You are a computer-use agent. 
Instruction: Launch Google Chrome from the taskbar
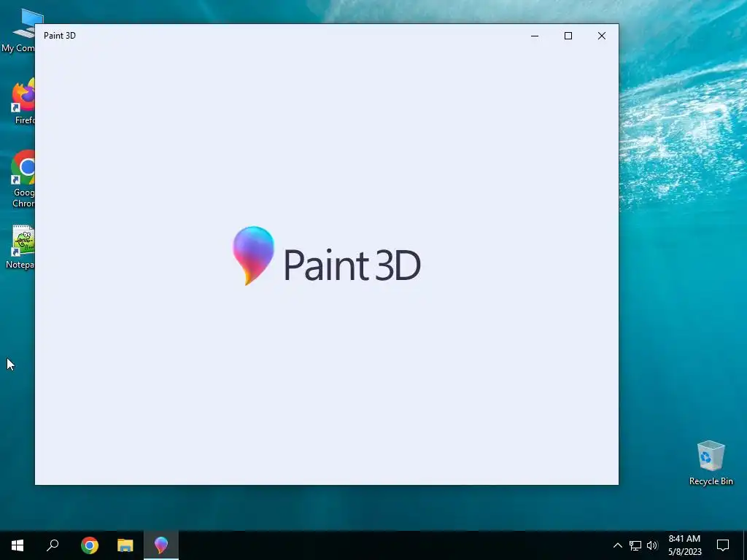pos(90,545)
